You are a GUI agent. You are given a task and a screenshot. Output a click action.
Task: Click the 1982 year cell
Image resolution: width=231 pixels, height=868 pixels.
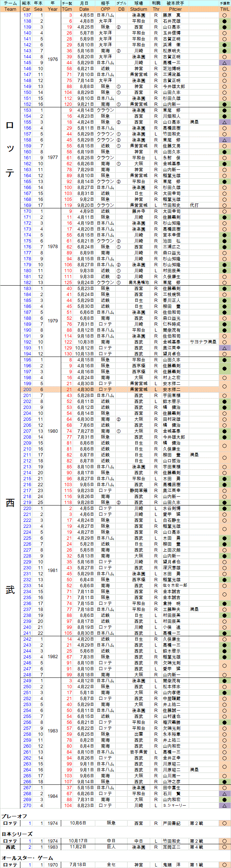click(53, 657)
